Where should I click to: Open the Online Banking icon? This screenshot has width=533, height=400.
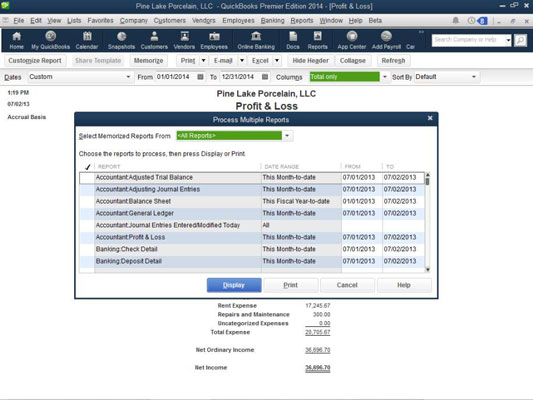point(256,40)
